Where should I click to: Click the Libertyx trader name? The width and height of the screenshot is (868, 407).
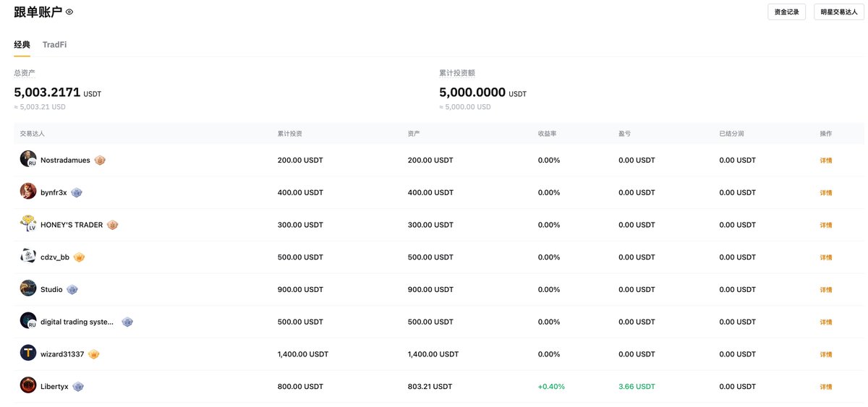pos(54,387)
